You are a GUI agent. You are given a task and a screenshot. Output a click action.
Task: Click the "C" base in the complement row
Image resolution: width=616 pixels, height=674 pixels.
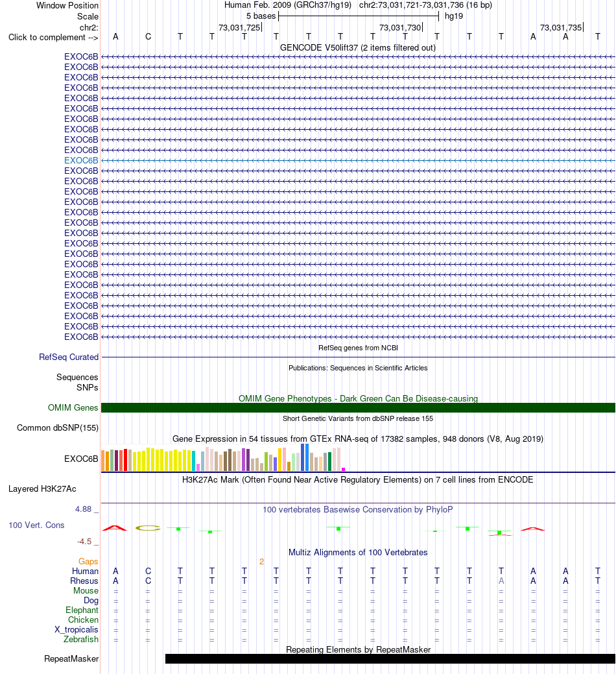pos(148,36)
